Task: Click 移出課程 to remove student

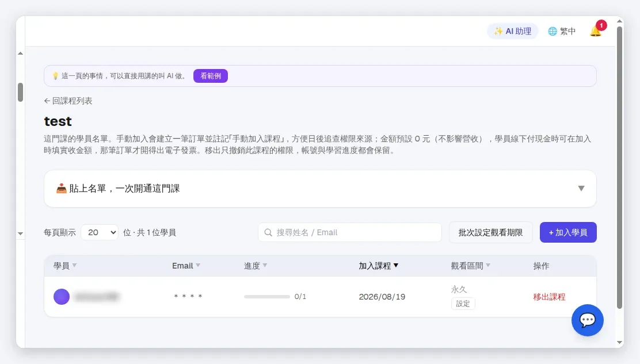Action: tap(549, 297)
